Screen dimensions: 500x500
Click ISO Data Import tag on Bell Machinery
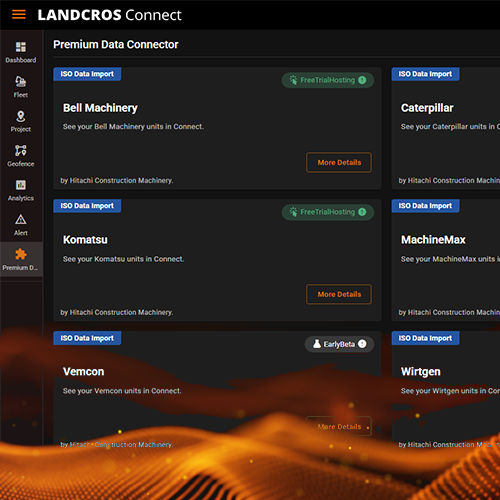[87, 74]
